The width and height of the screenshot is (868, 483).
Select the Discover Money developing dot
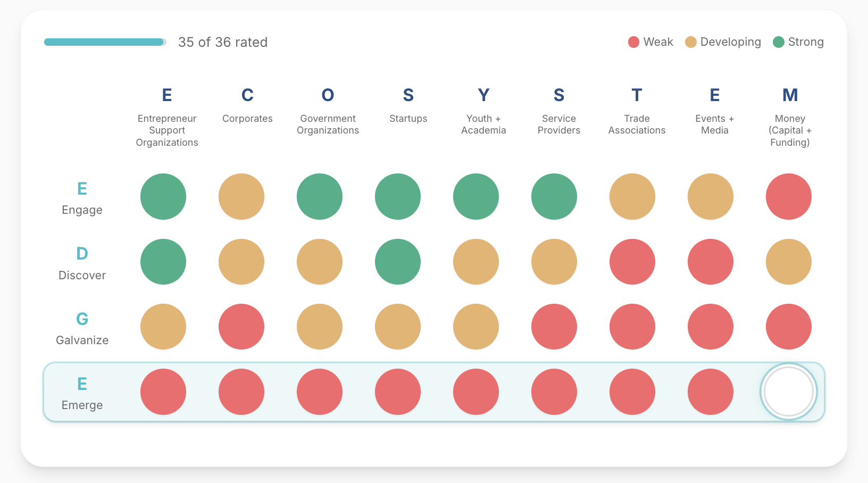point(788,262)
